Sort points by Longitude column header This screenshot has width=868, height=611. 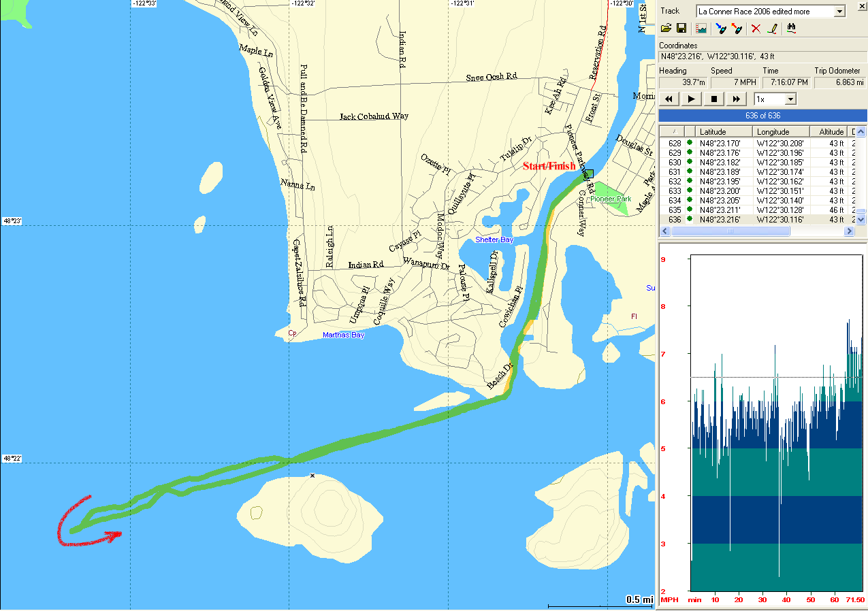(x=781, y=132)
